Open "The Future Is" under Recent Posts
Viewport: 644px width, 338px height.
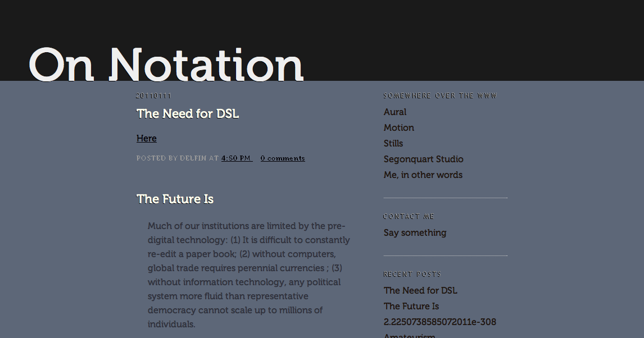411,306
